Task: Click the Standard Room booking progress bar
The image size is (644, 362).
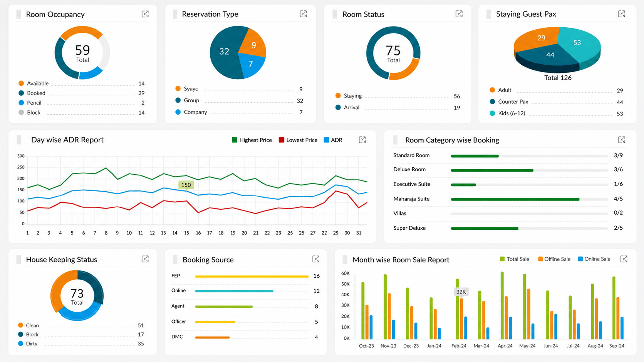Action: tap(529, 156)
